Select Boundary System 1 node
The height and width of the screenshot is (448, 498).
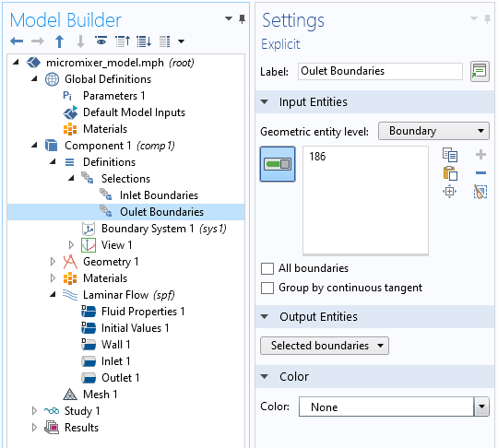point(163,229)
